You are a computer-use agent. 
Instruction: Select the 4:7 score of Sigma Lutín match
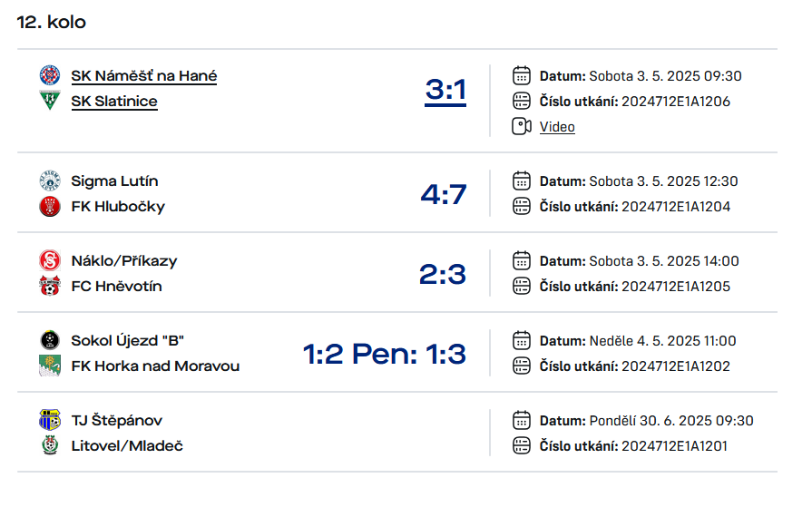pyautogui.click(x=444, y=195)
